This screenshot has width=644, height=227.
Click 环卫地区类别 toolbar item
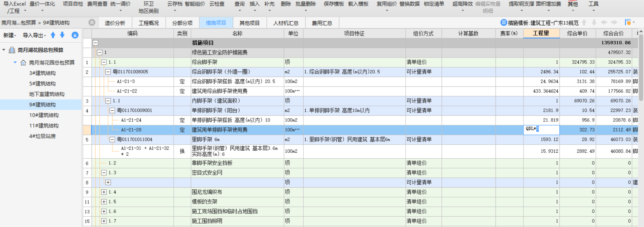pyautogui.click(x=148, y=7)
